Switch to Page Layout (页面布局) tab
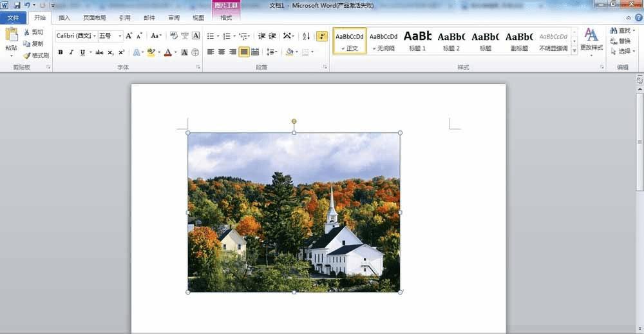This screenshot has width=644, height=334. [x=95, y=17]
